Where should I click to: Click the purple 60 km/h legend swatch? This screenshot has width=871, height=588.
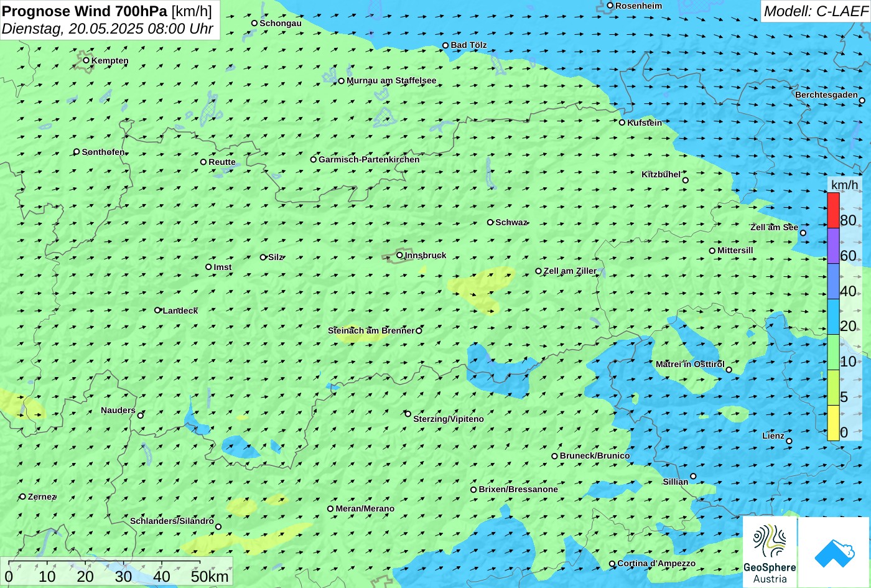pyautogui.click(x=833, y=246)
